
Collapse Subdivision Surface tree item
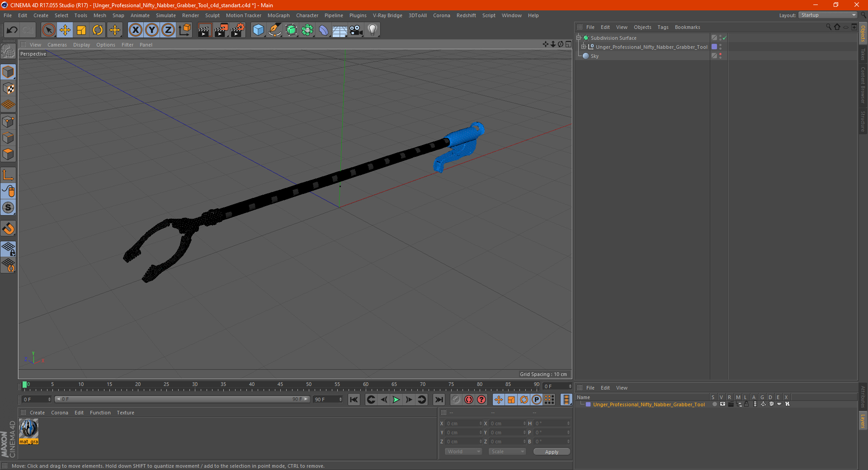[578, 38]
